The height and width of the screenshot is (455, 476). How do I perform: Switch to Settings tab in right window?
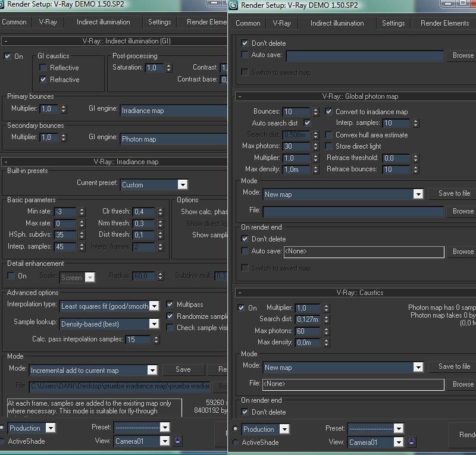(393, 23)
